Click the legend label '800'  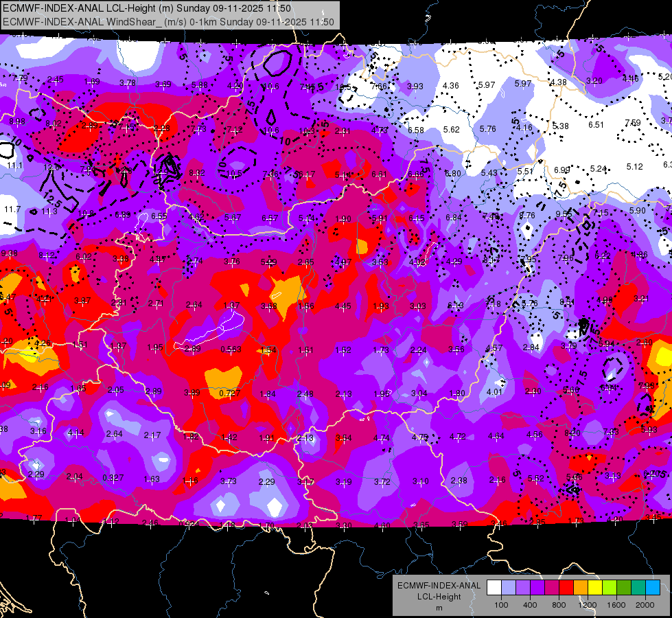559,605
